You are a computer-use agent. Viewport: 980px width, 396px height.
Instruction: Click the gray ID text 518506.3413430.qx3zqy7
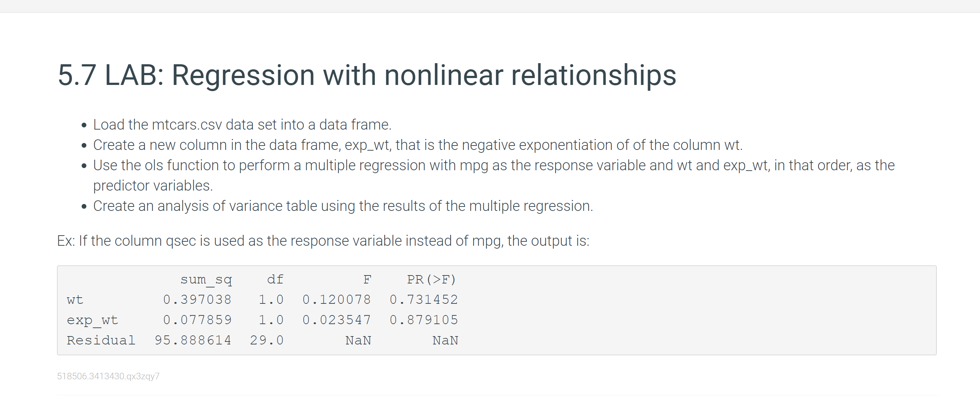108,376
